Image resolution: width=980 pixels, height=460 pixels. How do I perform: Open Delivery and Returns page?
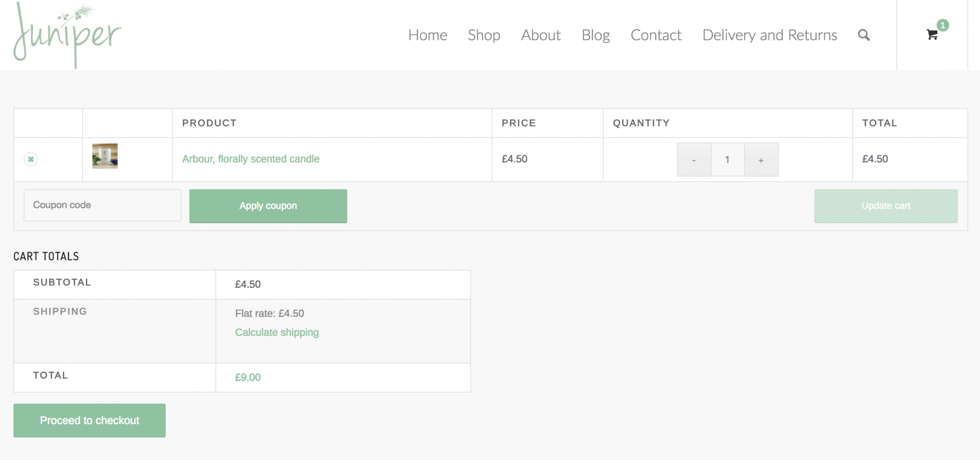point(769,35)
